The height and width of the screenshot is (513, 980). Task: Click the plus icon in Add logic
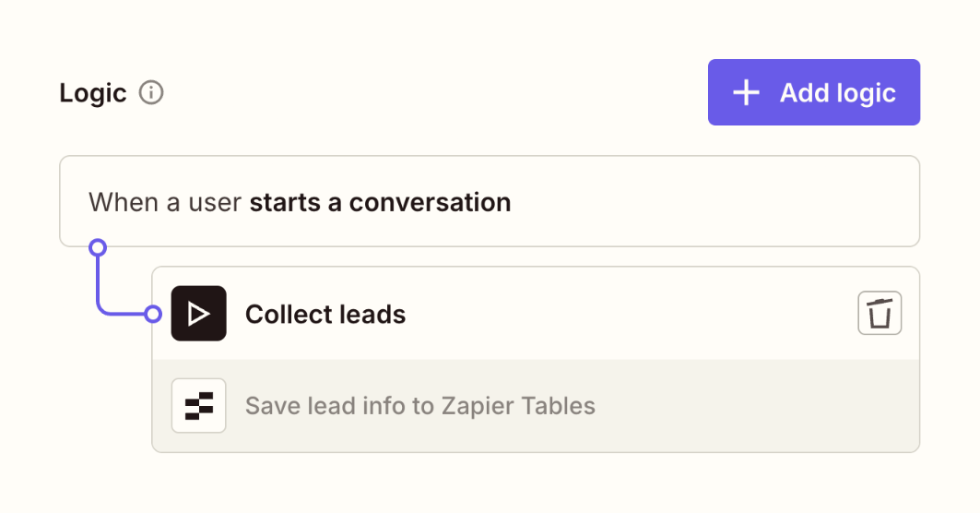[x=746, y=92]
